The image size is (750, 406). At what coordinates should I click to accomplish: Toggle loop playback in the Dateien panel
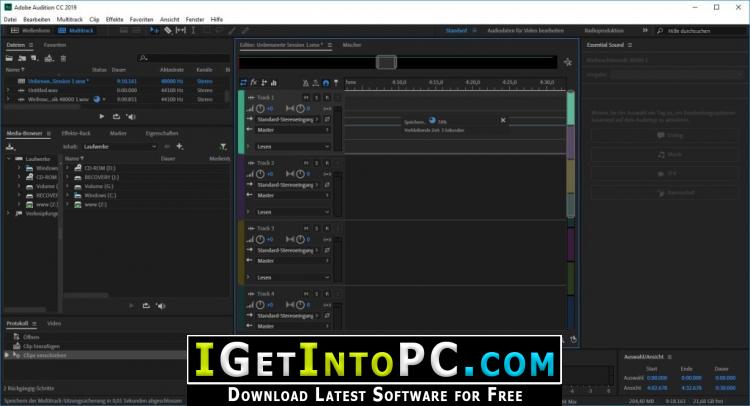click(x=116, y=117)
